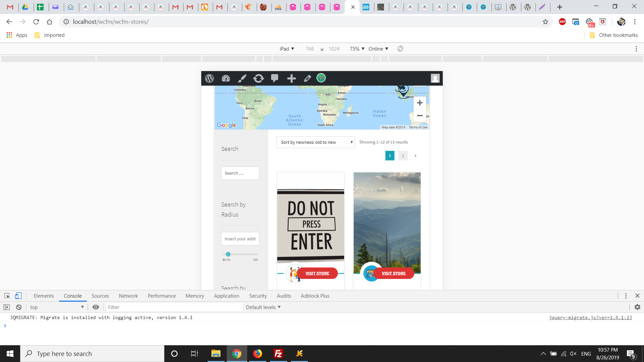The image size is (644, 362).
Task: Go to browser home page
Action: 50,22
